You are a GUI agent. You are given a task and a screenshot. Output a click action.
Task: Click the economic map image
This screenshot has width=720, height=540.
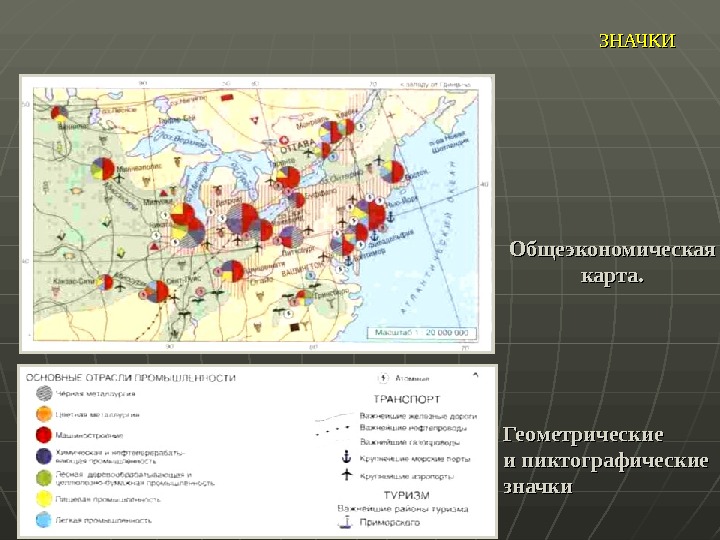point(257,214)
